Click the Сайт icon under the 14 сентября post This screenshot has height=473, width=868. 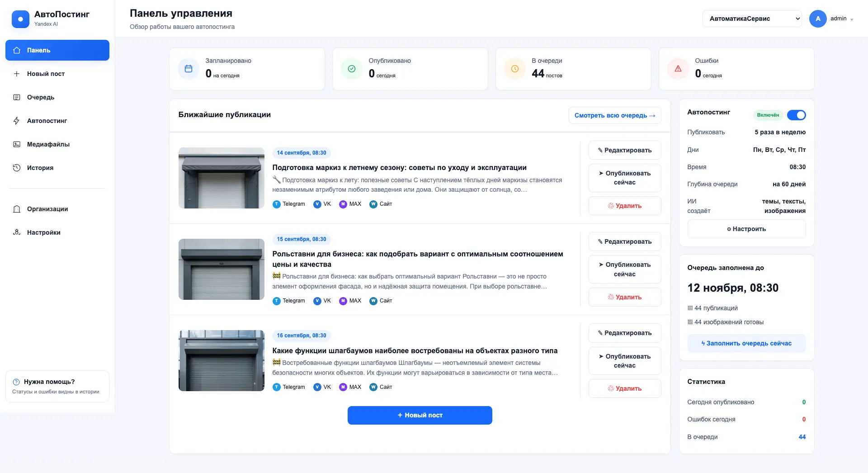click(373, 204)
